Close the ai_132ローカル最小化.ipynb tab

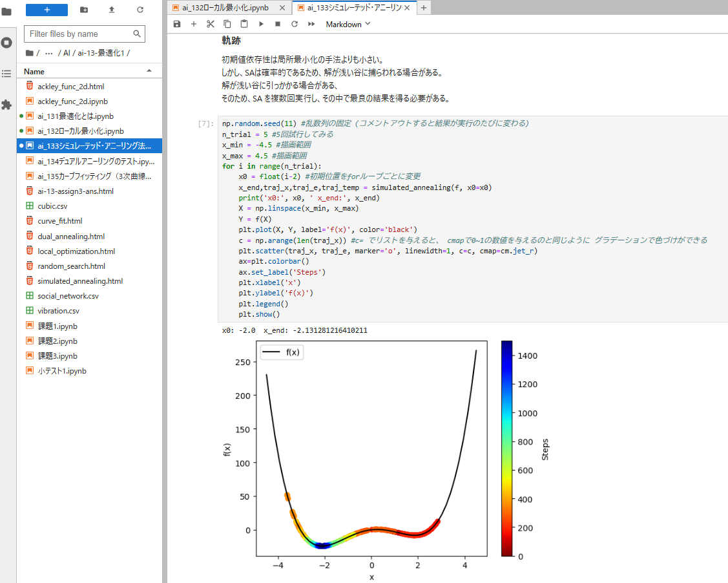tap(282, 7)
